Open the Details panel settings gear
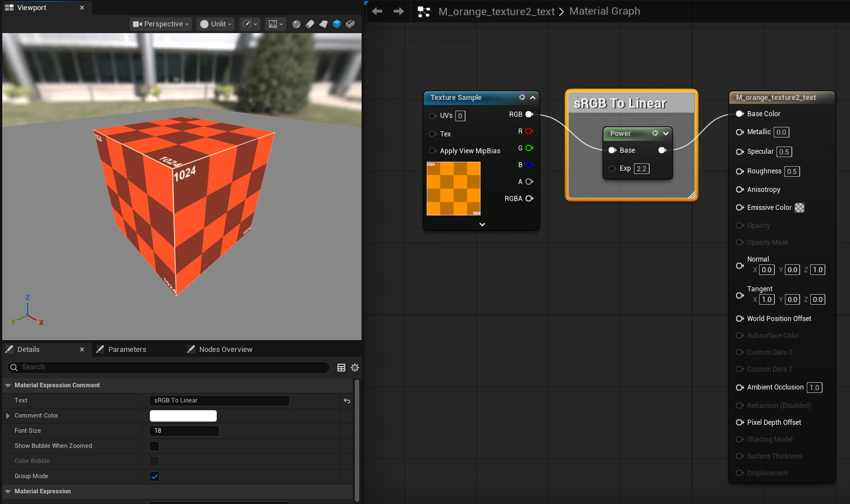The image size is (850, 504). point(355,368)
